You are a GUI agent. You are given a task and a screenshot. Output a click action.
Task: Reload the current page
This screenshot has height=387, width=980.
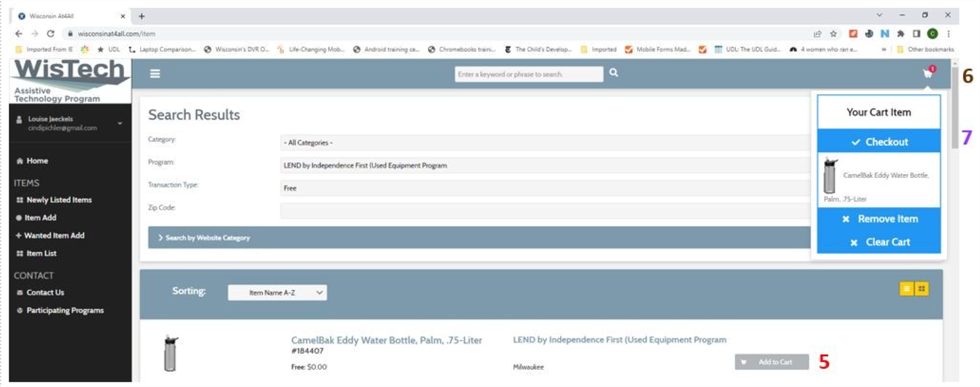tap(51, 33)
